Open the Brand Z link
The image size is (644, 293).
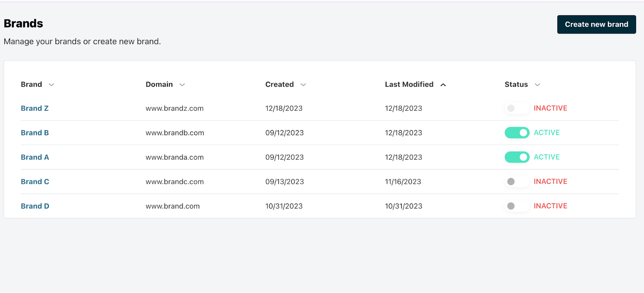click(x=35, y=108)
